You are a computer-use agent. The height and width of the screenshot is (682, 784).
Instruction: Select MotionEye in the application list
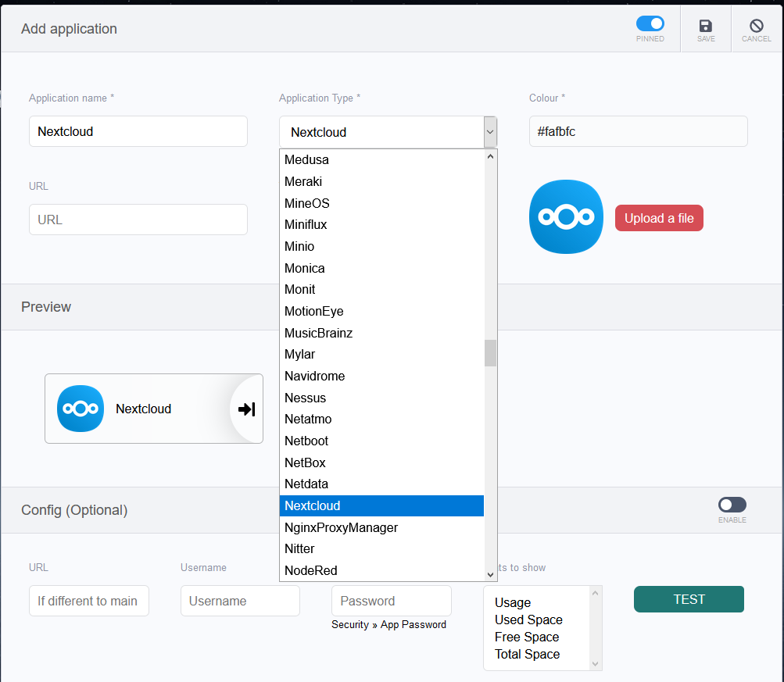(313, 311)
